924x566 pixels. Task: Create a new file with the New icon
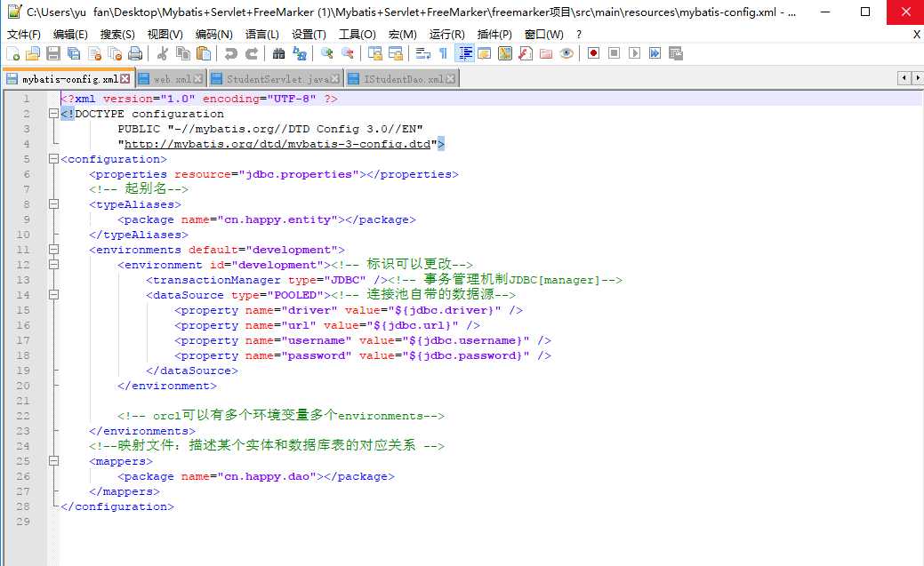13,53
